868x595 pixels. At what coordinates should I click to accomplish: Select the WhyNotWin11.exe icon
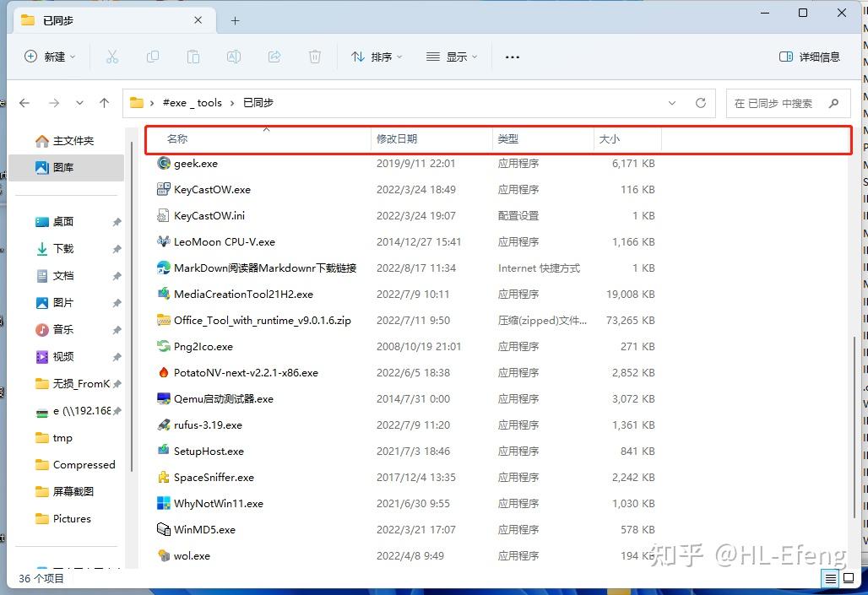click(163, 503)
